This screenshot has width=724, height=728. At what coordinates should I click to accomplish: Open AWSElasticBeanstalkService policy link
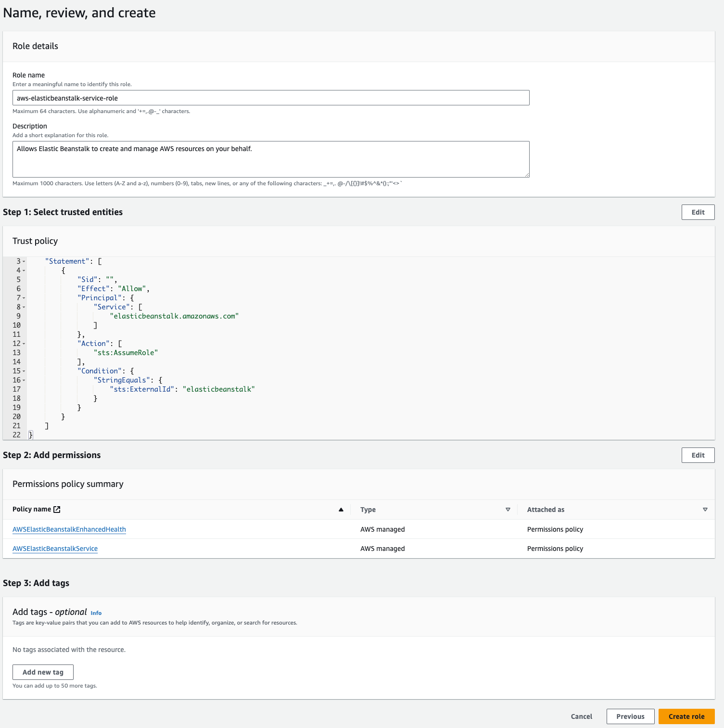tap(55, 549)
